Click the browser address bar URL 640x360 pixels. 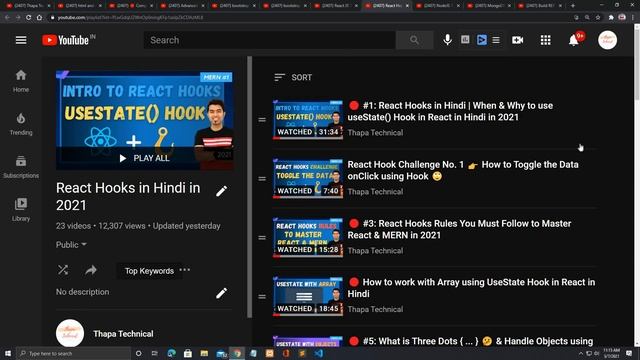coord(130,18)
